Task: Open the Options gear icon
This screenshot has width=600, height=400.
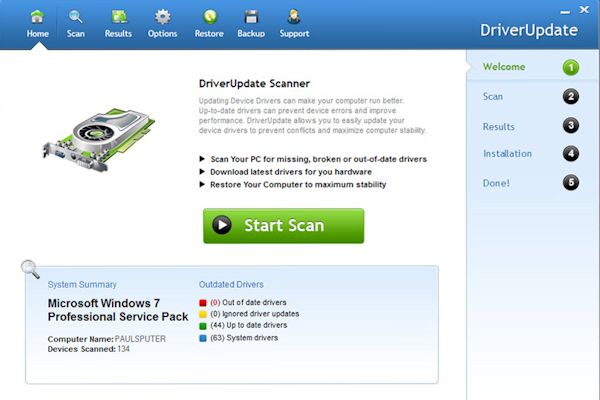Action: pos(163,17)
